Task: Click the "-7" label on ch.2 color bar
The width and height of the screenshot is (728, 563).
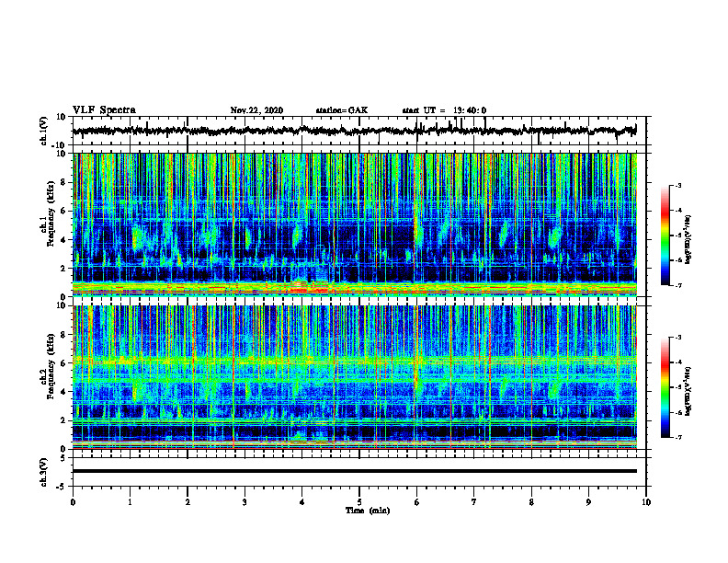Action: [677, 437]
